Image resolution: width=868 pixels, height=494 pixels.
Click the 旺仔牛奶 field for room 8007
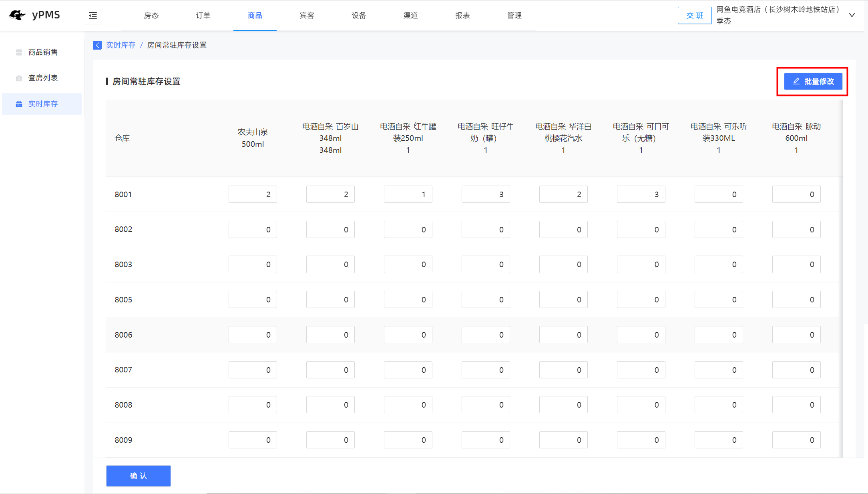486,370
